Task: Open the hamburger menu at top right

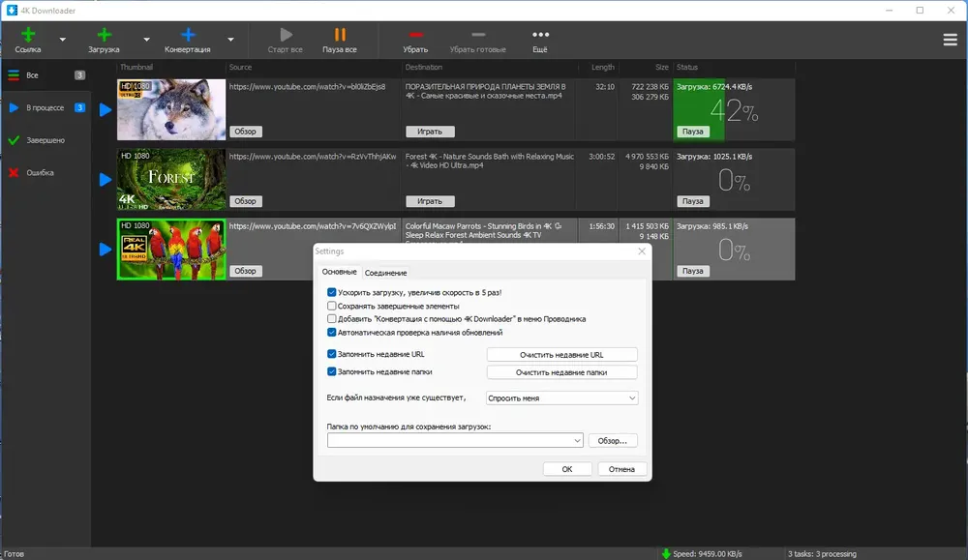Action: [x=951, y=40]
